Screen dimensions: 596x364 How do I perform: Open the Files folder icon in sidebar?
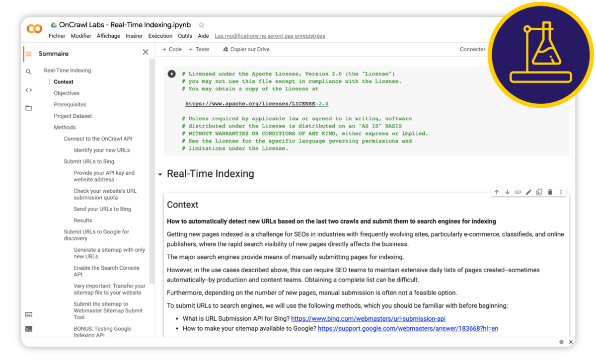point(29,108)
